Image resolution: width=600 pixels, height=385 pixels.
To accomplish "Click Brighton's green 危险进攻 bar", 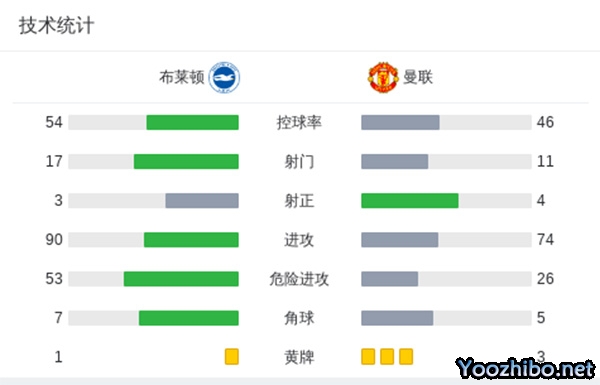I will (x=181, y=279).
